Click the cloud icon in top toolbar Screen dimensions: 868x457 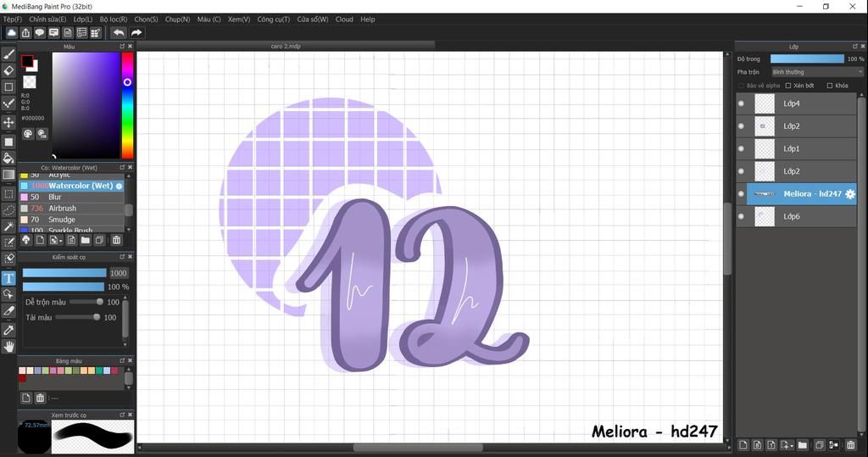[x=11, y=33]
